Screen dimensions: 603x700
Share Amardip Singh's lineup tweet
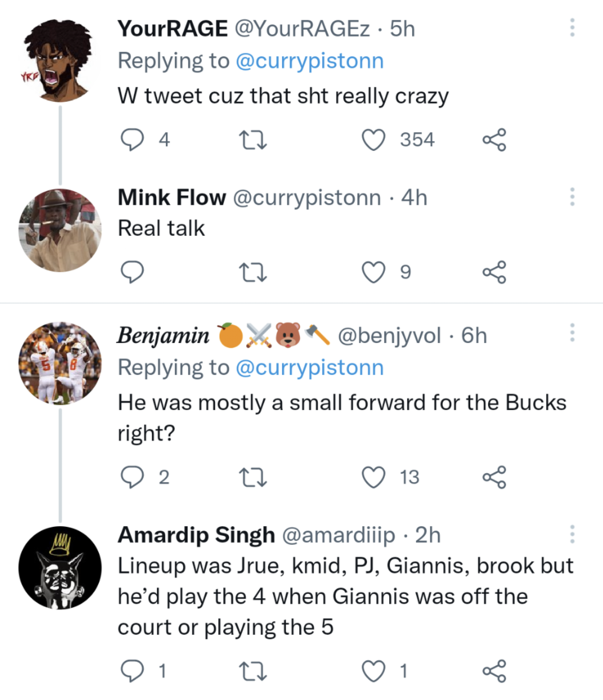(494, 671)
